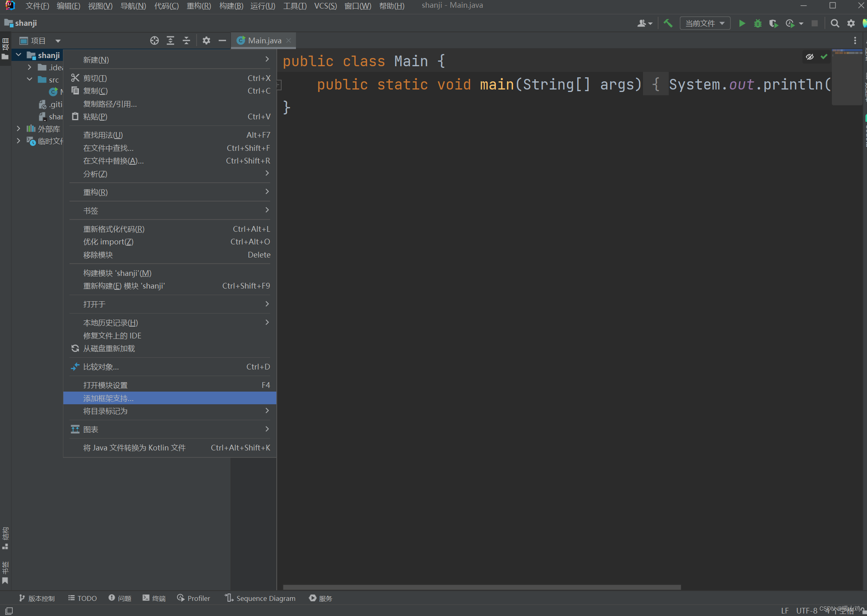The width and height of the screenshot is (867, 616).
Task: Click the Build project hammer icon
Action: coord(668,23)
